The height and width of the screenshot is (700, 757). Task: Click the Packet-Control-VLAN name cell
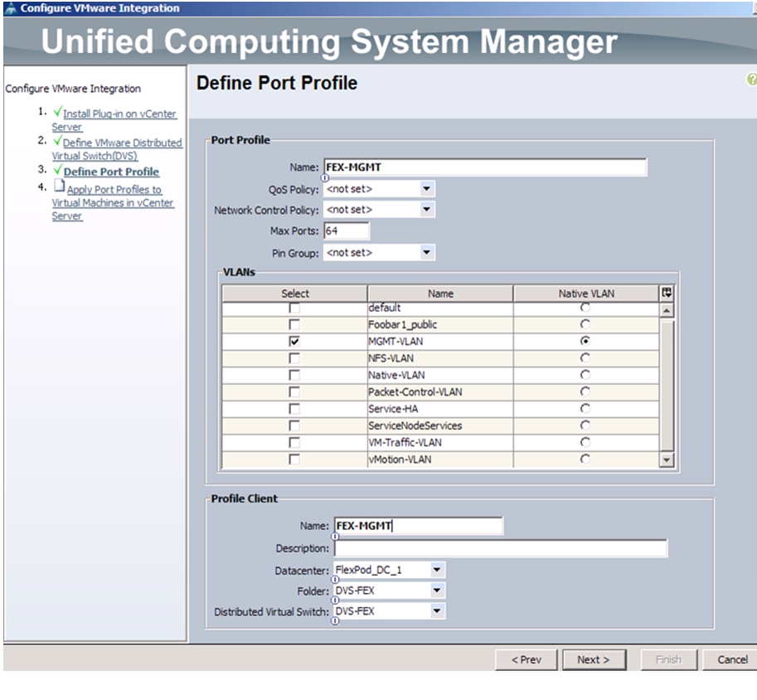[x=439, y=391]
